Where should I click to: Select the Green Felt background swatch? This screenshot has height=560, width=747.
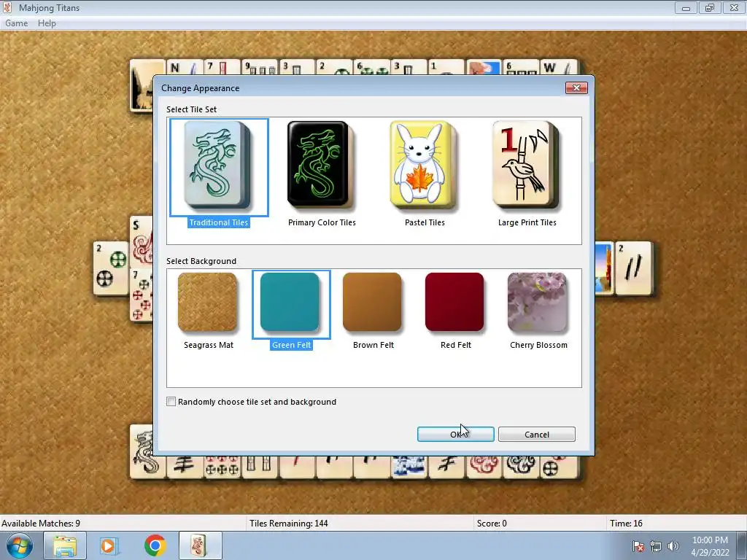290,303
